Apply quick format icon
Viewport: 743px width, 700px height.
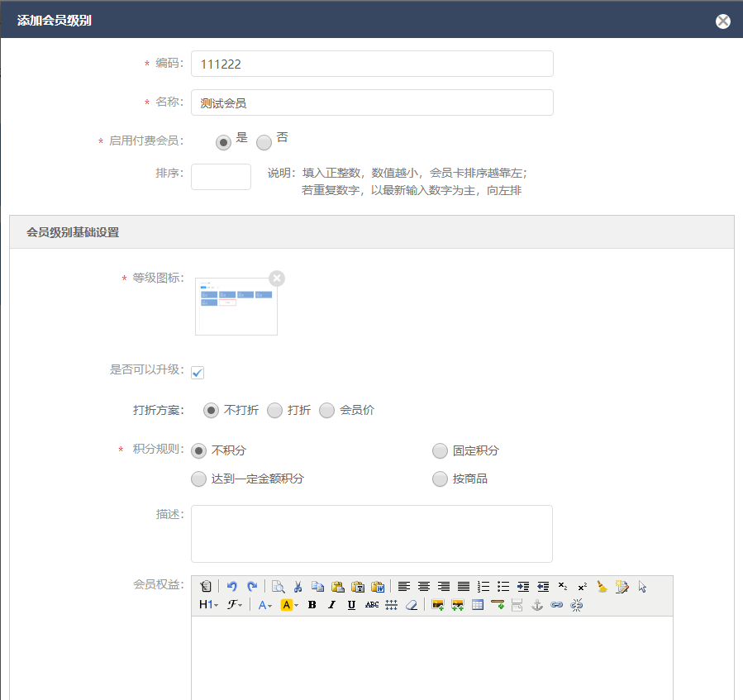(622, 587)
